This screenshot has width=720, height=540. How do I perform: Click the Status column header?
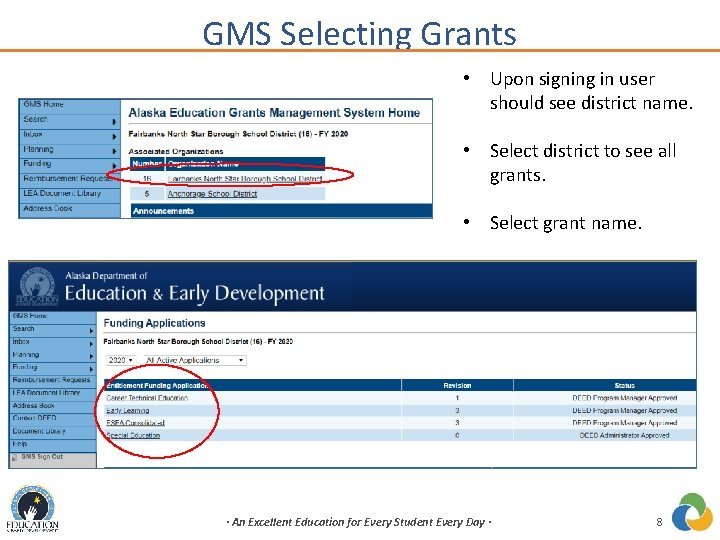(x=624, y=385)
